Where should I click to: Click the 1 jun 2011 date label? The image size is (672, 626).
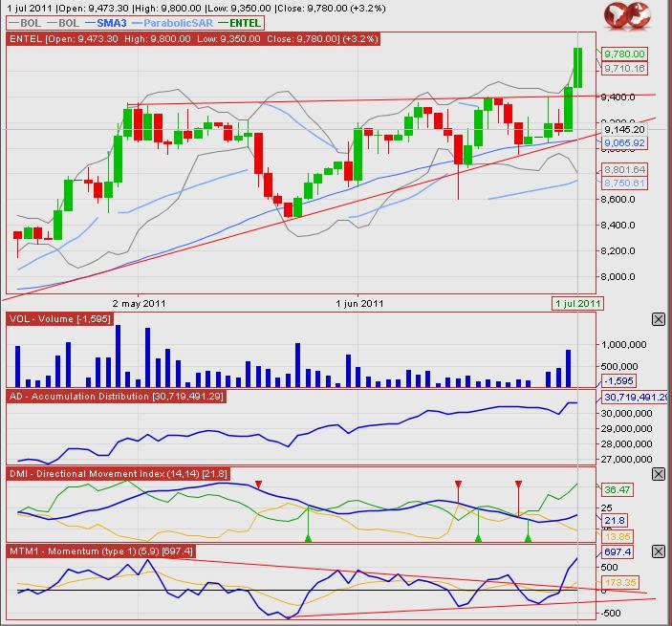[359, 304]
